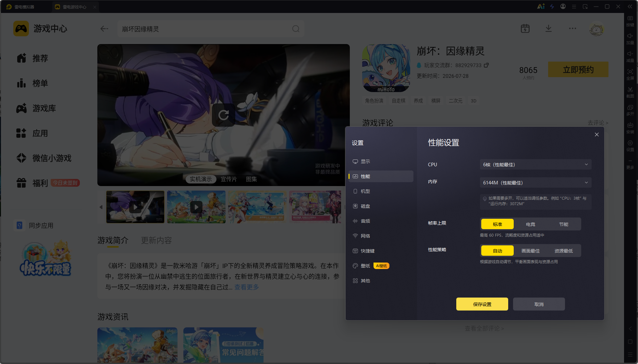This screenshot has width=638, height=364.
Task: Open the reservation calendar icon
Action: [525, 29]
